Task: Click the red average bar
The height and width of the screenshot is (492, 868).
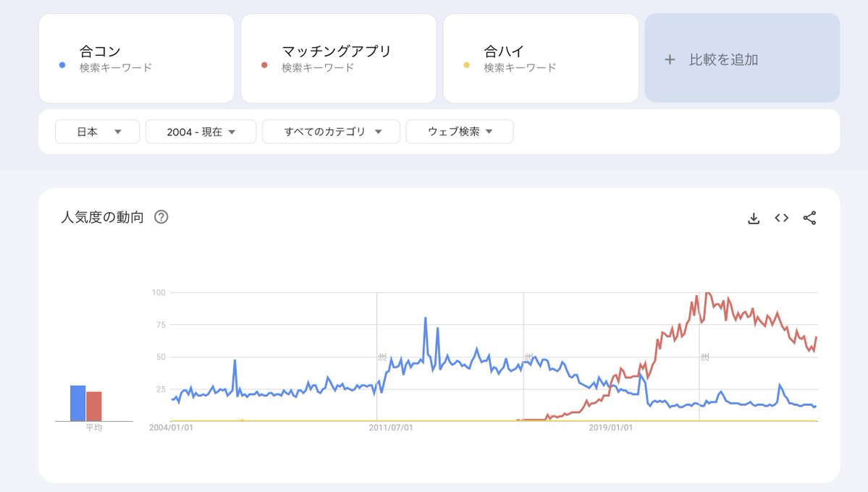Action: click(94, 406)
